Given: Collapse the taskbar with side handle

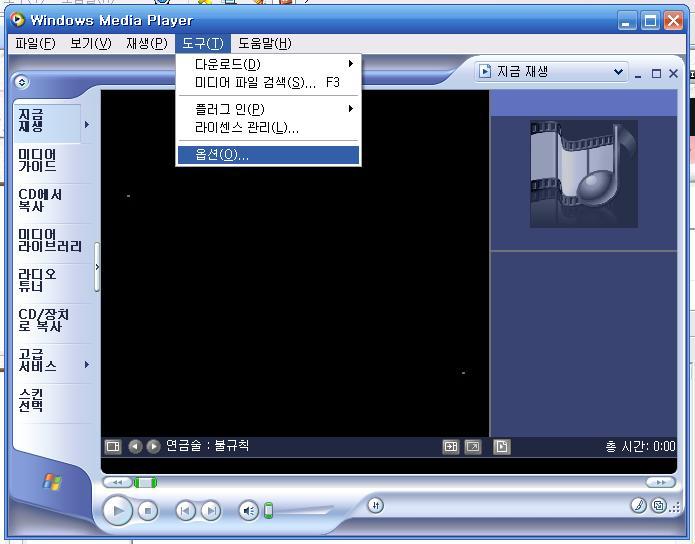Looking at the screenshot, I should click(x=97, y=267).
